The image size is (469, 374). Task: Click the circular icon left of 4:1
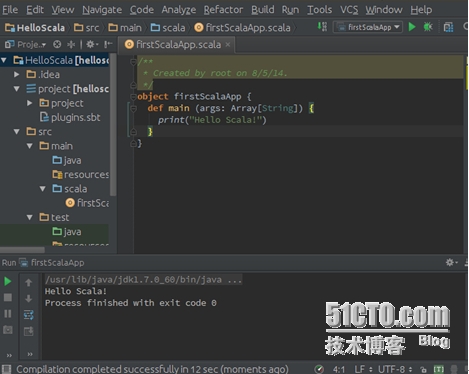[x=319, y=369]
